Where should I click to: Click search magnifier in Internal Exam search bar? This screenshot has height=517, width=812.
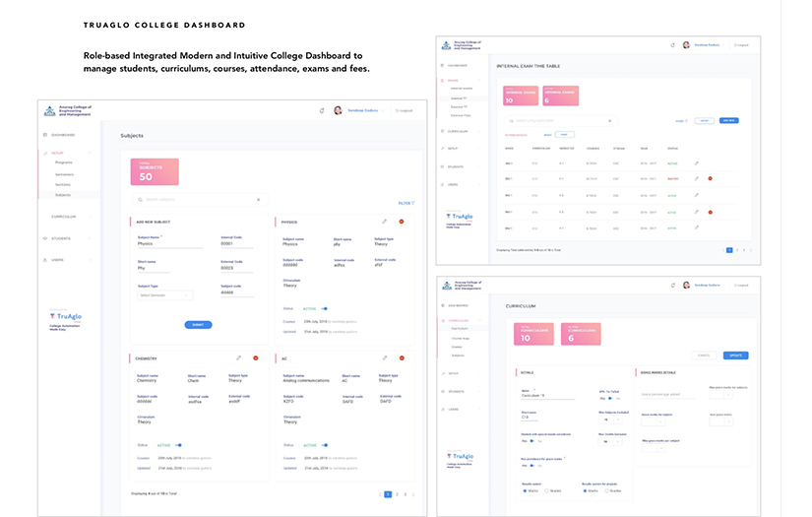(x=511, y=121)
